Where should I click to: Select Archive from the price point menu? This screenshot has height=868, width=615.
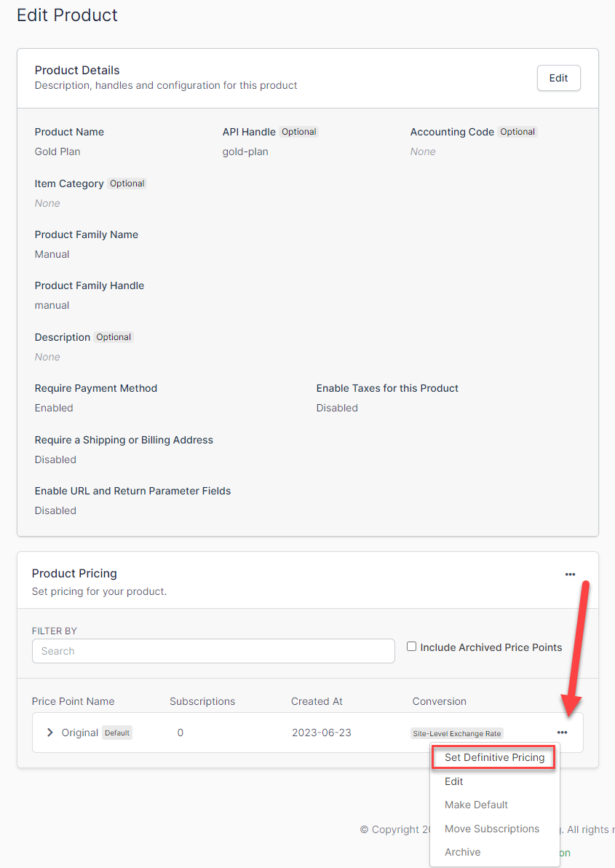tap(463, 852)
